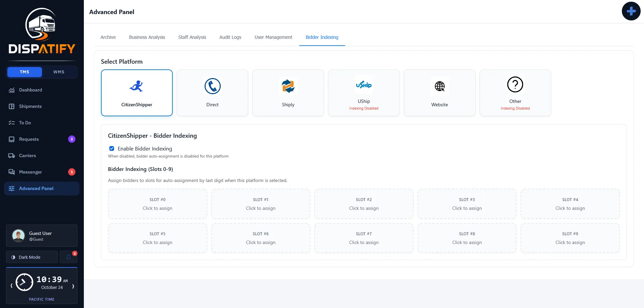The height and width of the screenshot is (308, 644).
Task: Select the Website globe icon
Action: pos(439,86)
